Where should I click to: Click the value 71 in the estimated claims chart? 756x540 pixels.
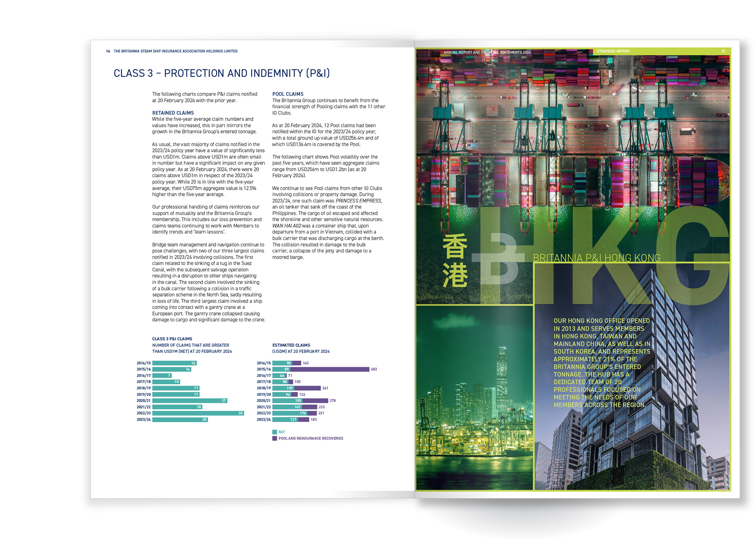(x=290, y=375)
